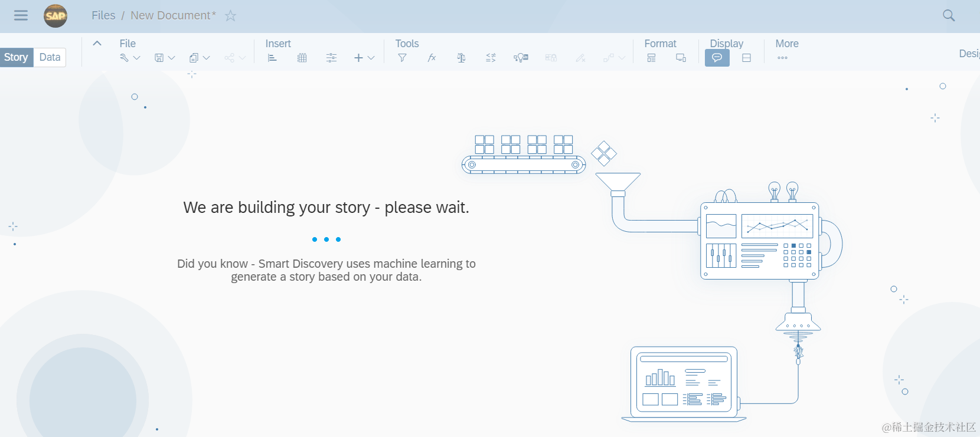The height and width of the screenshot is (437, 980).
Task: Go to Files in the breadcrumb
Action: (103, 15)
